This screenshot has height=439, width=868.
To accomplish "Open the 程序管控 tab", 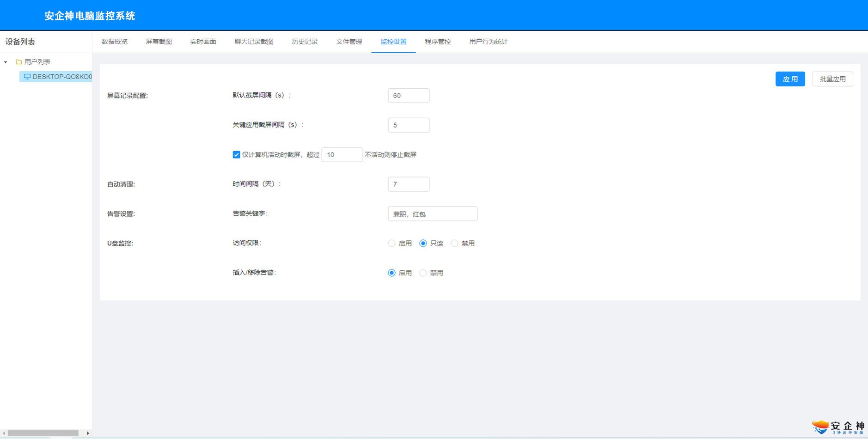I will (x=438, y=42).
